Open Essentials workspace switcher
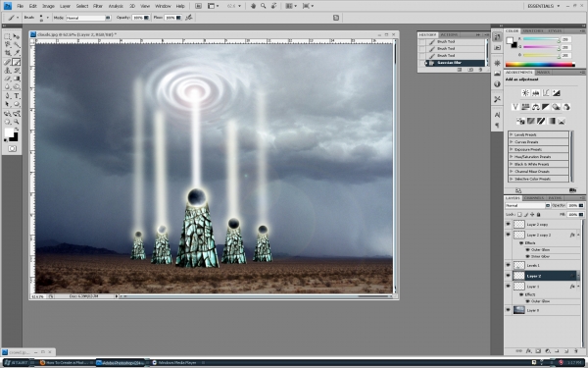The image size is (588, 368). 543,6
